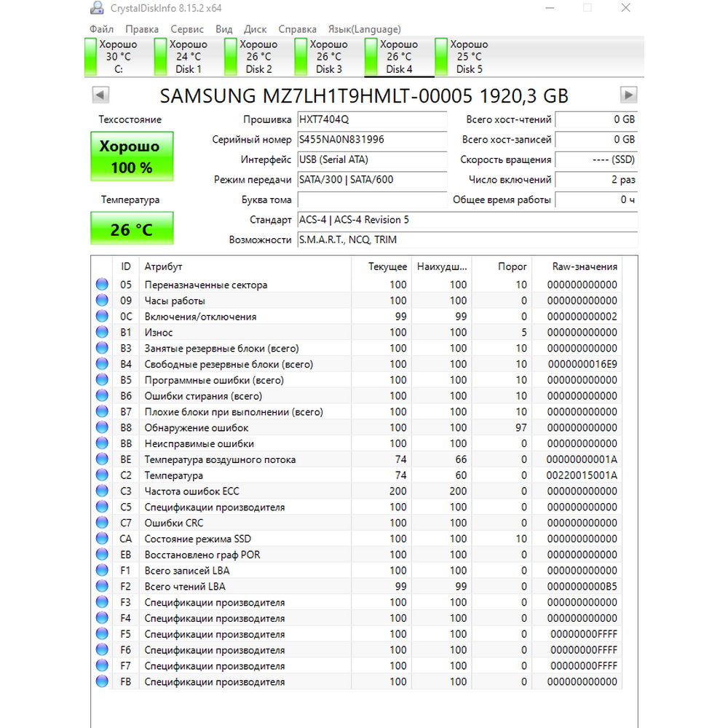Click the next disk arrow icon
Image resolution: width=728 pixels, height=728 pixels.
point(628,95)
